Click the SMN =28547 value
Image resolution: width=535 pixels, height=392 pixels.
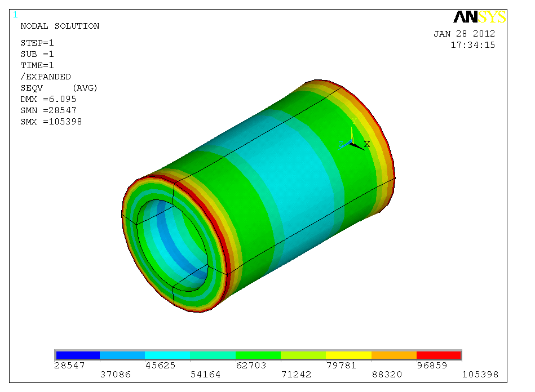click(48, 110)
